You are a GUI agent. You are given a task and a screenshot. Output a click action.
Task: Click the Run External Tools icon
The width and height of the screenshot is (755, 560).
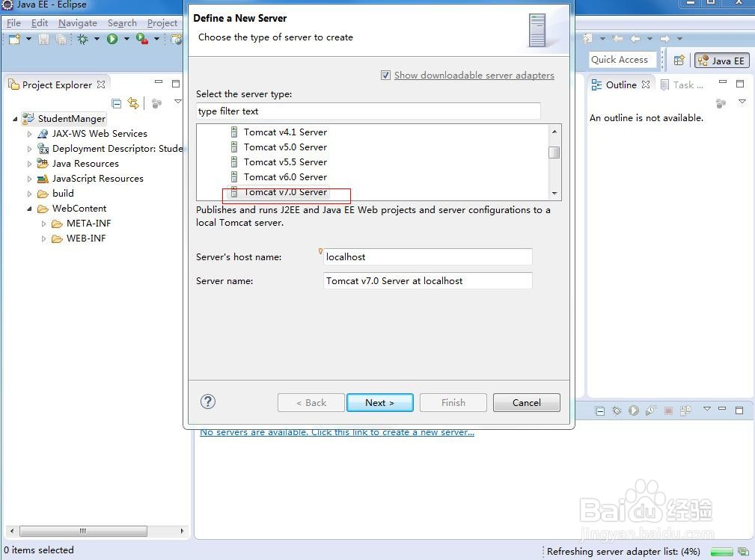pyautogui.click(x=142, y=39)
